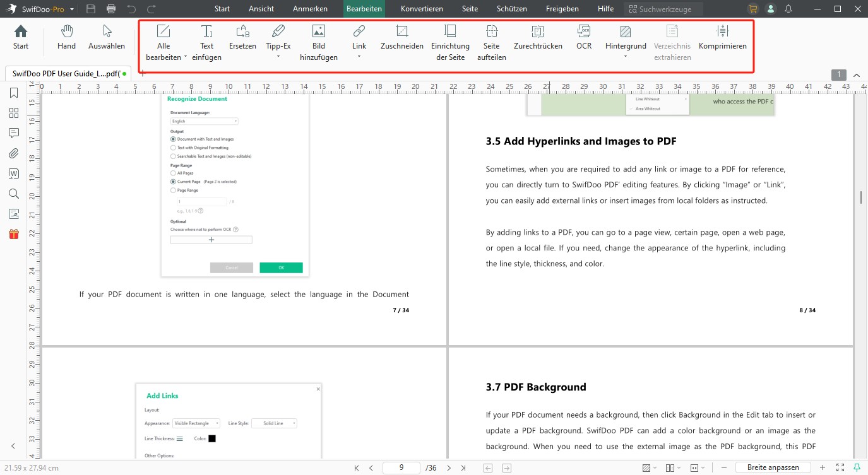The width and height of the screenshot is (868, 475).
Task: Enter fullscreen mode via status bar icon
Action: [x=840, y=467]
